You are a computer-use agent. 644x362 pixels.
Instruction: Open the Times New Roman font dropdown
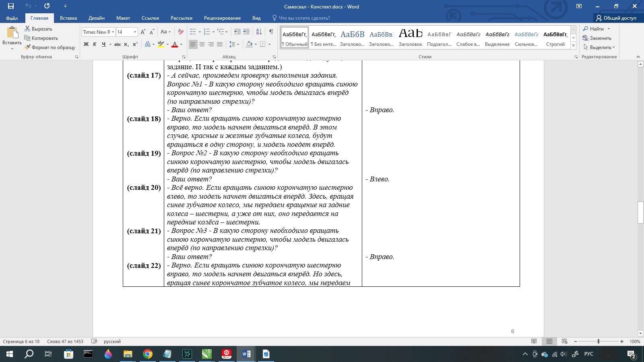[113, 32]
